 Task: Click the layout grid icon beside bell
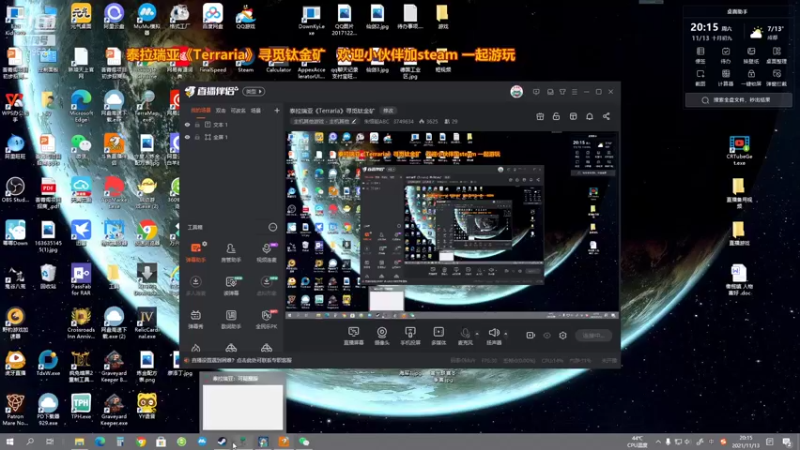coord(573,116)
